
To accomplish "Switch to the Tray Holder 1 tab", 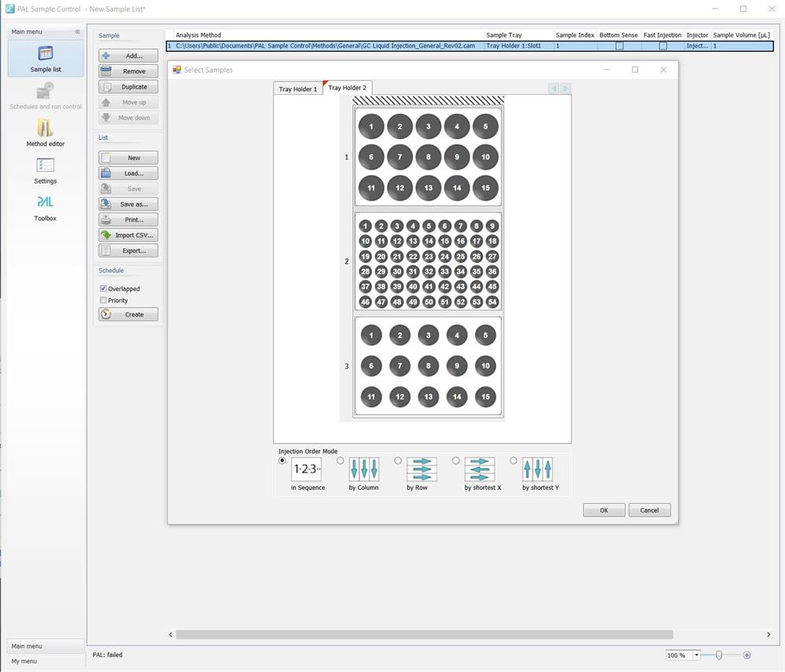I will 298,89.
